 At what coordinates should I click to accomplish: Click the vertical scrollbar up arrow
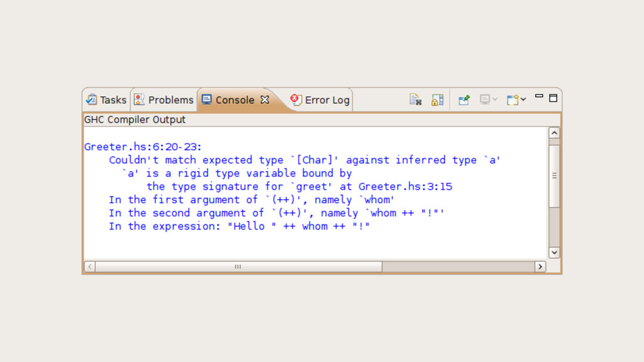pos(554,133)
